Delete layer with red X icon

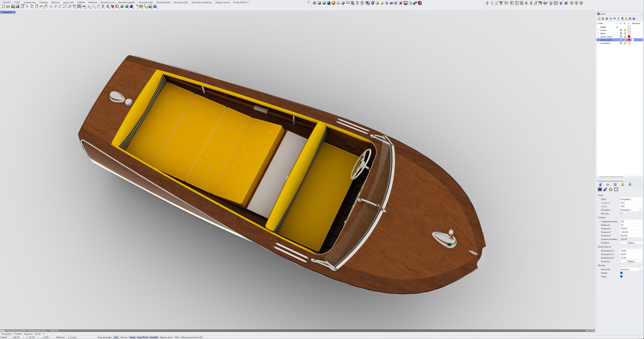pos(607,19)
